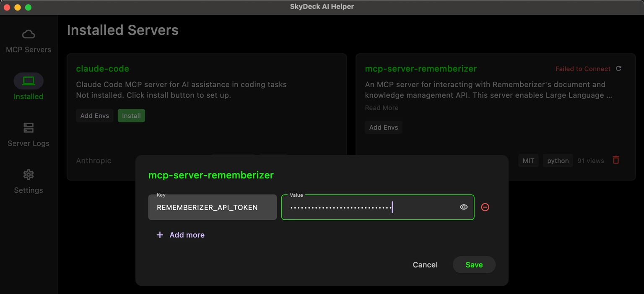Expand description via Read More
This screenshot has width=644, height=294.
coord(382,108)
